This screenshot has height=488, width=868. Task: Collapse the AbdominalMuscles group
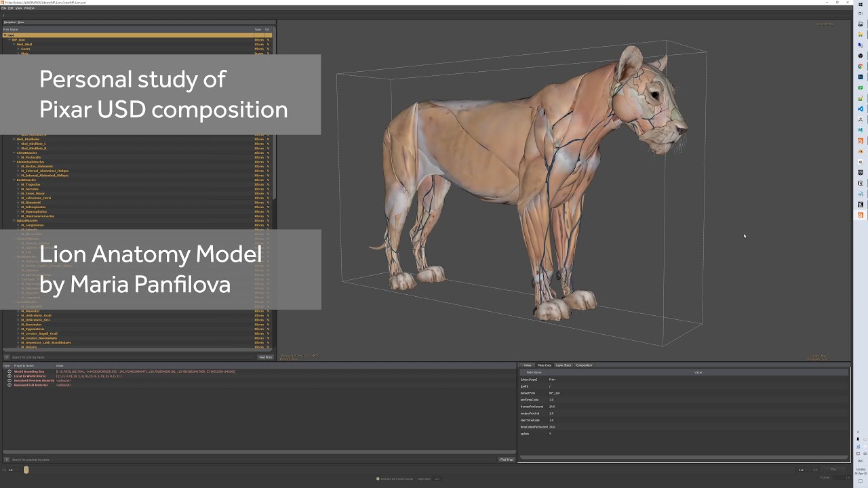click(14, 162)
